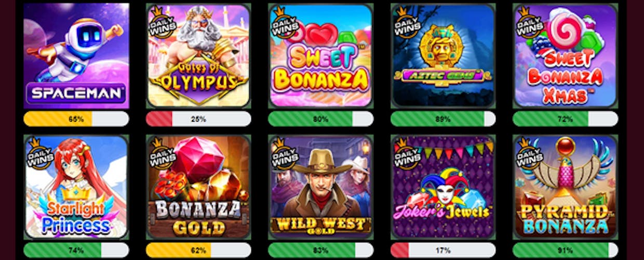Select the Sweet Bonanza game thumbnail
Viewport: 644px width, 260px height.
(320, 56)
